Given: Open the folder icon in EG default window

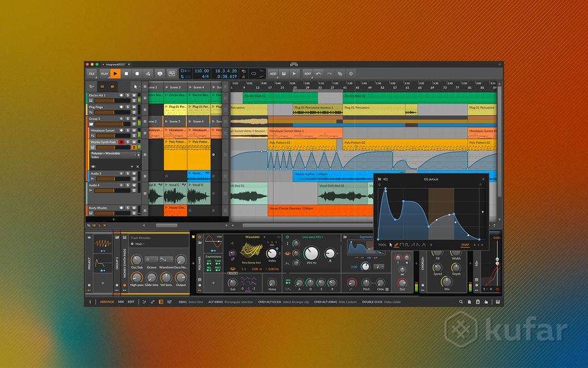Looking at the screenshot, I should (x=379, y=179).
